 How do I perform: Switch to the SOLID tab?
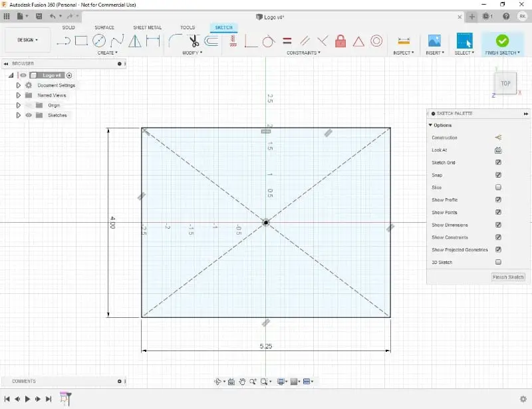point(68,27)
